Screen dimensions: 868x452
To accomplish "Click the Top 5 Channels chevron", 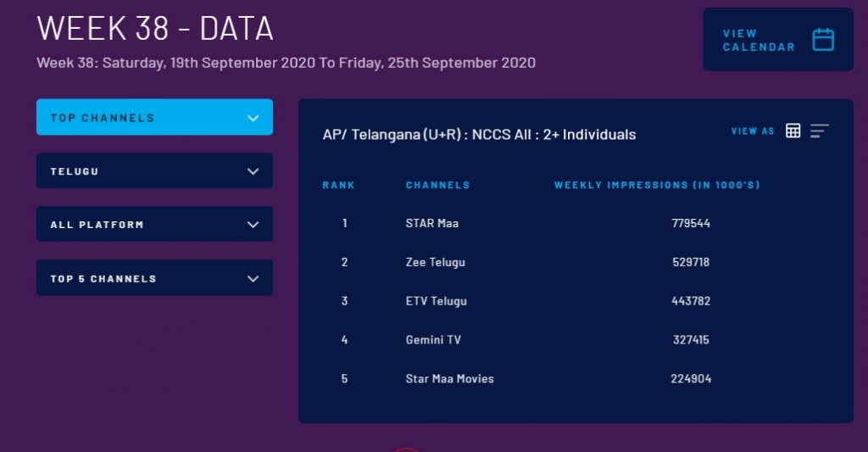I will [x=253, y=278].
